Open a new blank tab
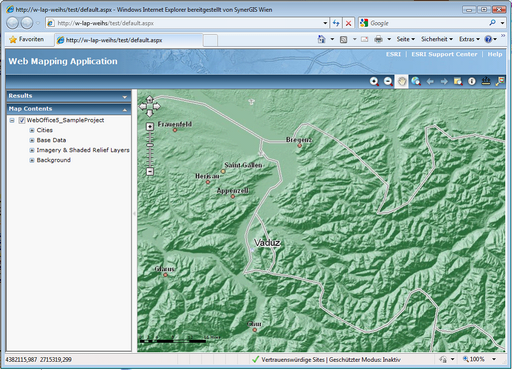The image size is (512, 370). click(210, 40)
